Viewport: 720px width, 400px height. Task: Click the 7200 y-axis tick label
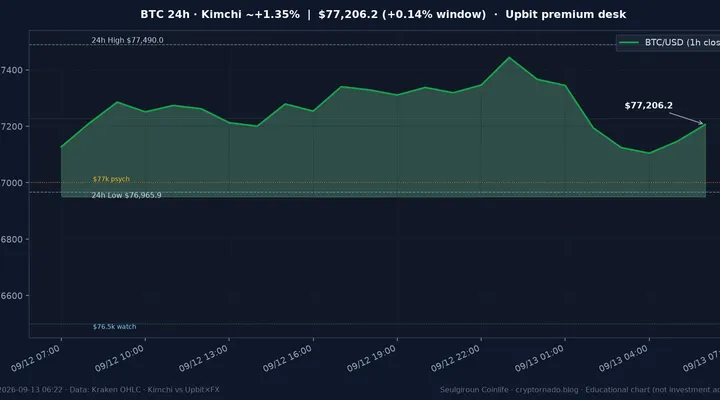coord(11,126)
